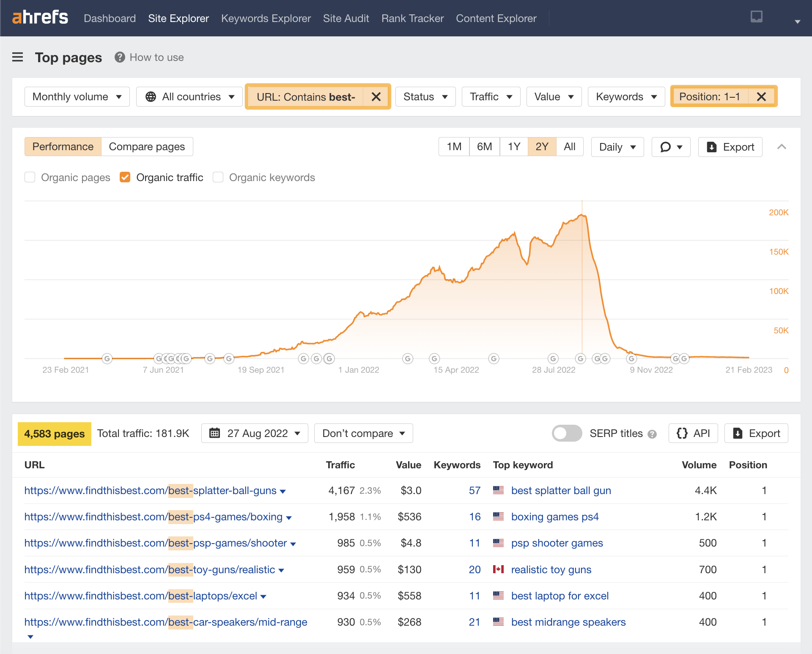Click the hamburger menu icon
This screenshot has height=654, width=812.
click(x=18, y=57)
